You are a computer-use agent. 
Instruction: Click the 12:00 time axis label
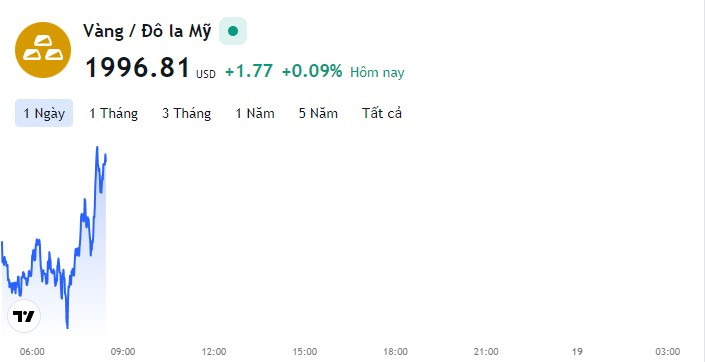tap(214, 352)
